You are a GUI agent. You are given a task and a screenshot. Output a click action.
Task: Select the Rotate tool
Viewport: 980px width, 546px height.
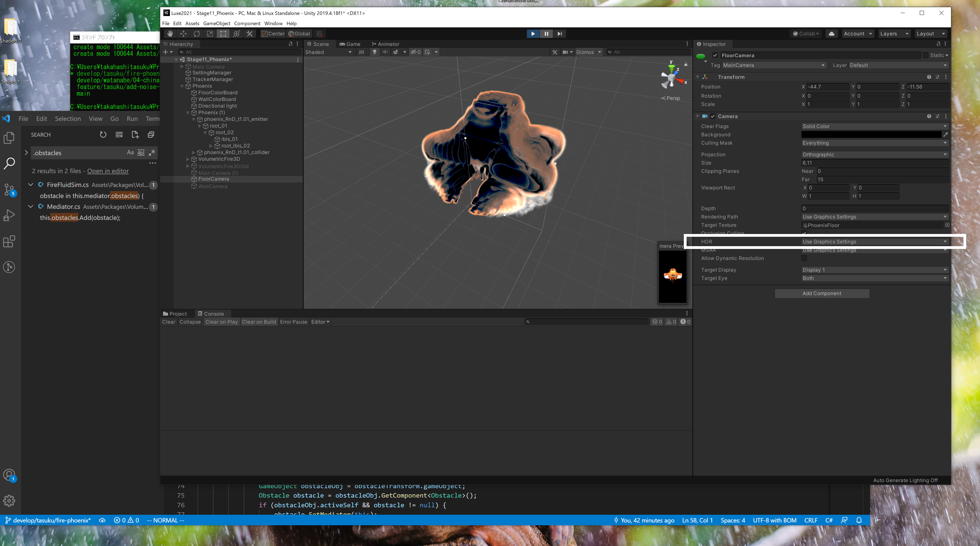[x=197, y=33]
